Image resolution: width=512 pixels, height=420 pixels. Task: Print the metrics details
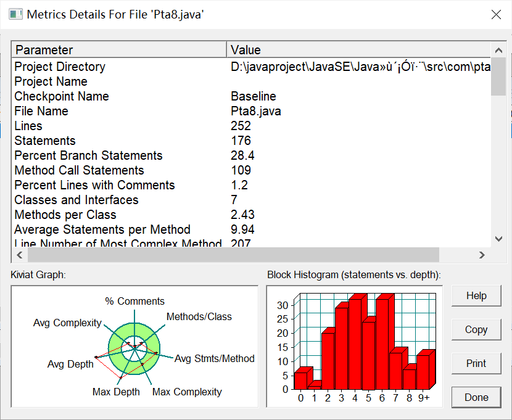[x=476, y=363]
